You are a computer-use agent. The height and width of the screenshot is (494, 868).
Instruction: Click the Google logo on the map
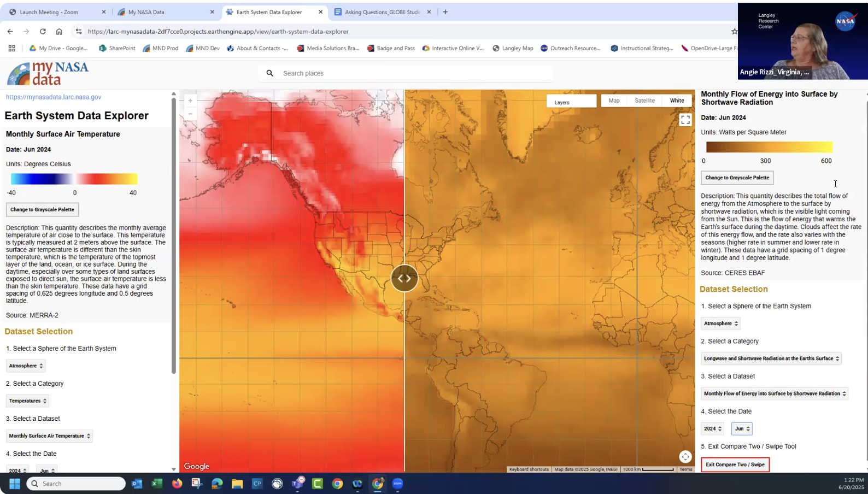(197, 466)
